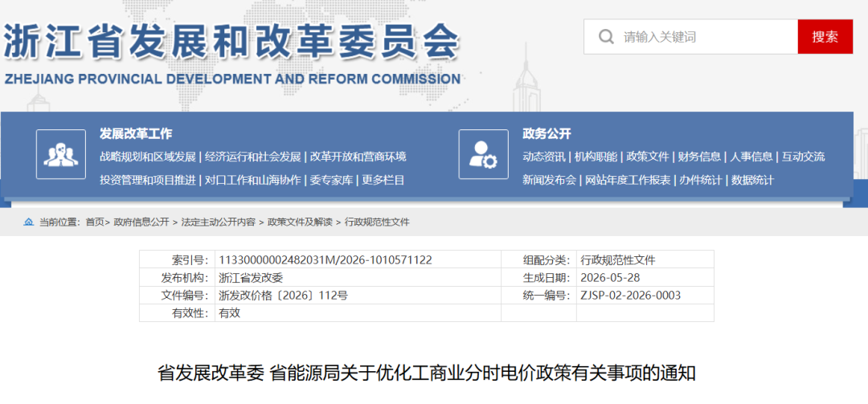Open 对口工作和山海协作 section
The height and width of the screenshot is (404, 868).
(x=252, y=180)
